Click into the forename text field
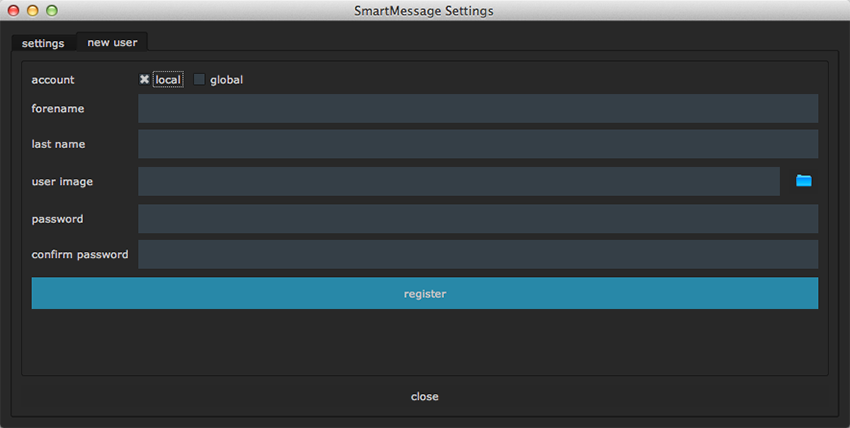The image size is (850, 428). (x=478, y=108)
